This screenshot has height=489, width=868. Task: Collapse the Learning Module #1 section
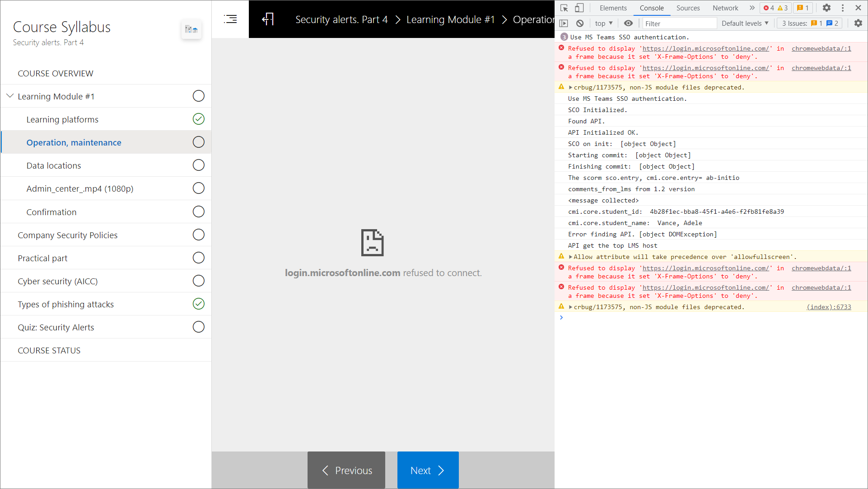click(10, 96)
